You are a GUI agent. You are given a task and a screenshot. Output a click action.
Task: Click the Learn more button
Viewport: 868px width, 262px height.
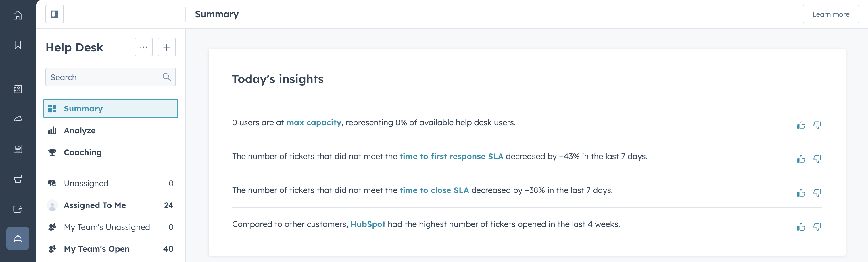[831, 14]
